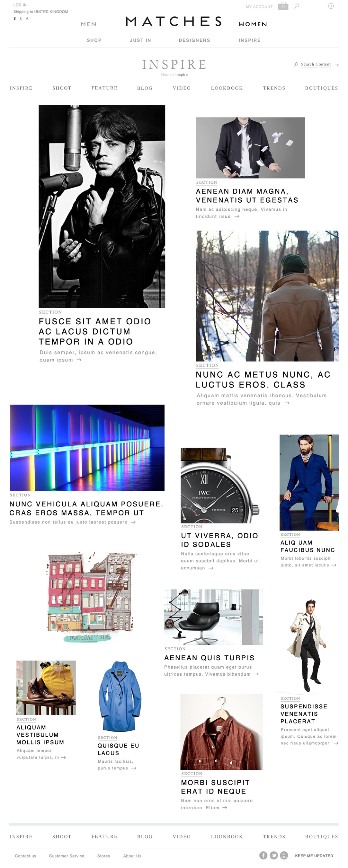Submit header search with circled arrow
Image resolution: width=348 pixels, height=868 pixels.
coord(331,6)
